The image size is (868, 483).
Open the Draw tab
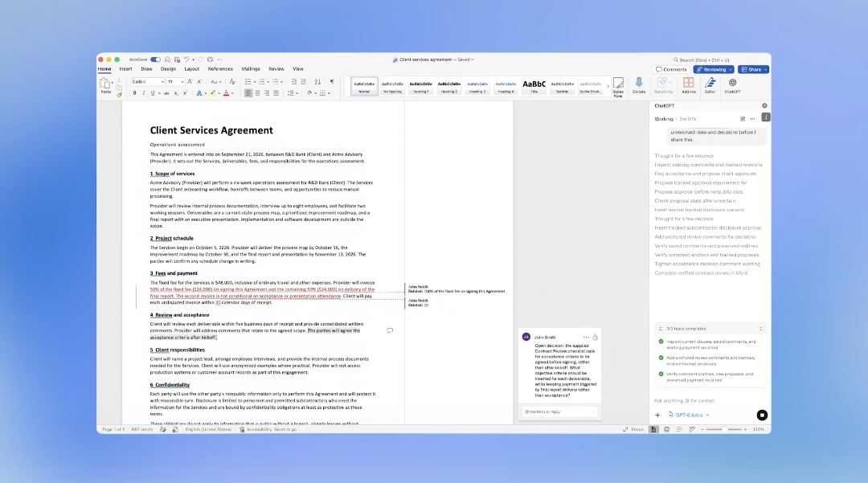coord(146,69)
